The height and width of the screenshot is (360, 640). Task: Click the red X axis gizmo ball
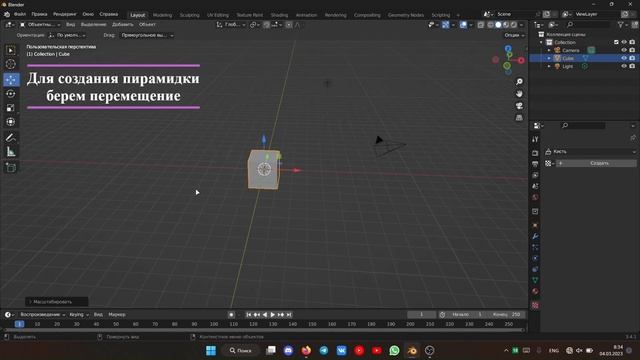point(521,60)
